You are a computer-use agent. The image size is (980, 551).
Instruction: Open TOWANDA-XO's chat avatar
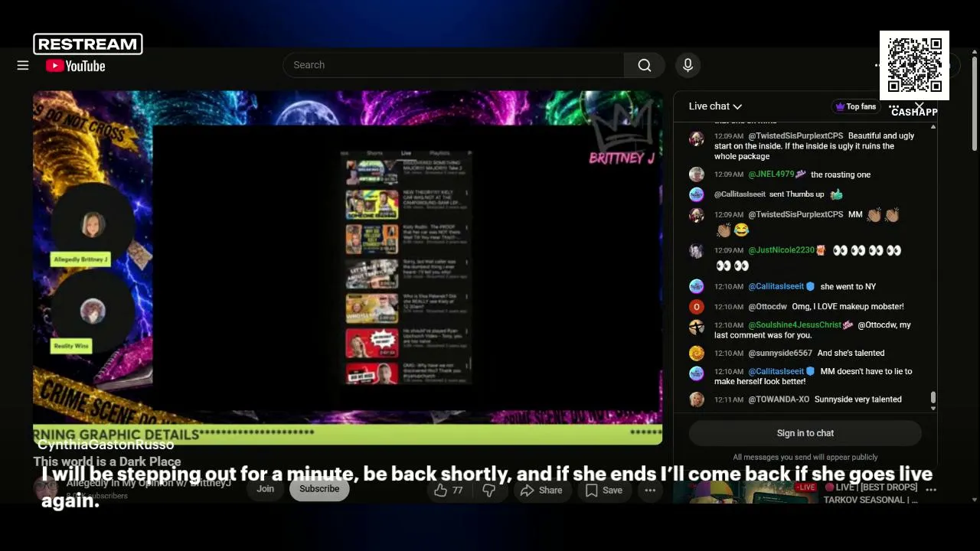[696, 399]
